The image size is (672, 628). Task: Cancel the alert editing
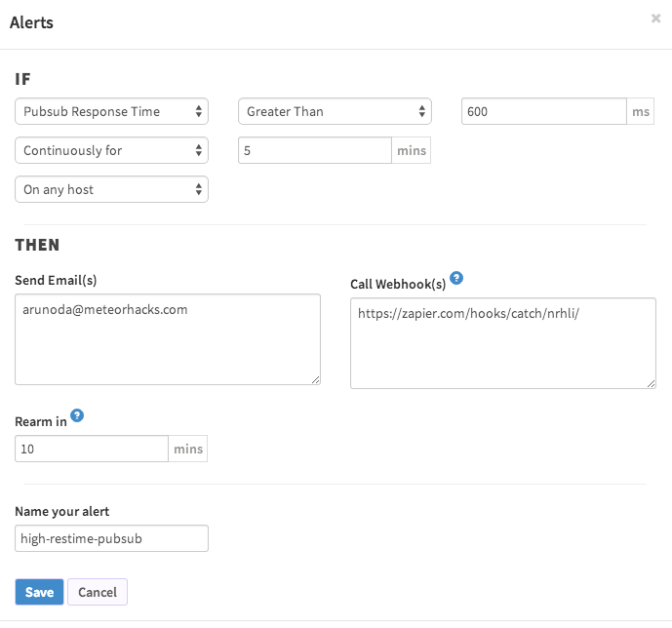click(98, 592)
